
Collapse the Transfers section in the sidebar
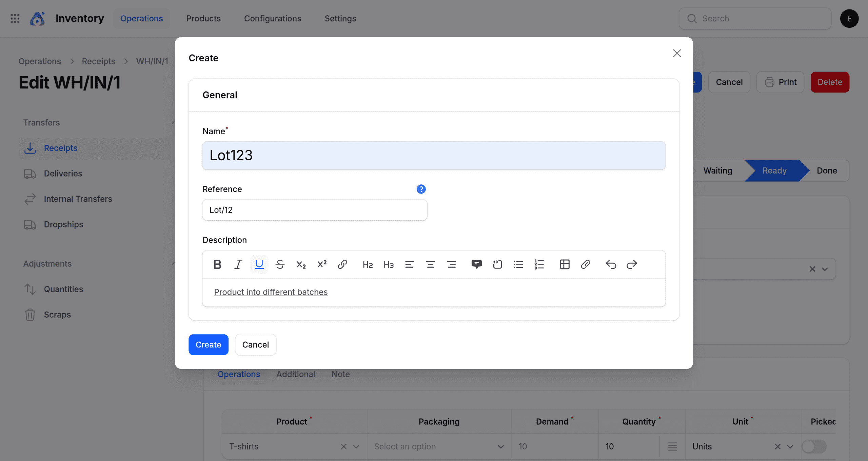174,122
